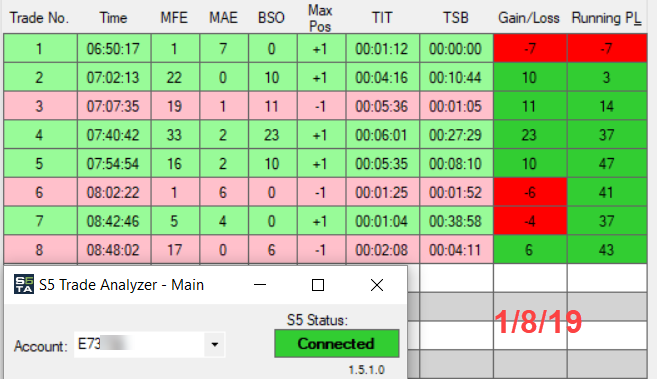Viewport: 657px width, 379px height.
Task: Click MFE value 19 in trade 3
Action: click(x=175, y=106)
